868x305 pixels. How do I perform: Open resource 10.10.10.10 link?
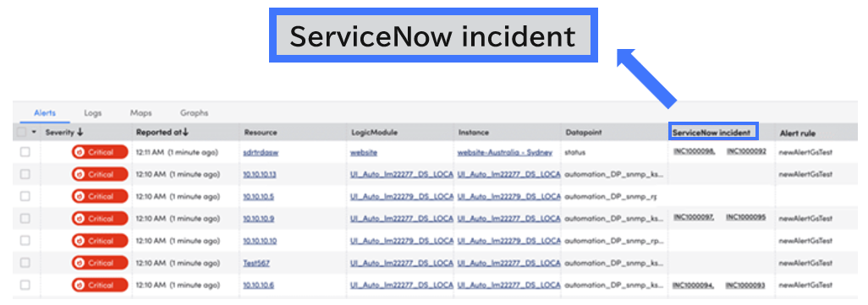pos(260,241)
